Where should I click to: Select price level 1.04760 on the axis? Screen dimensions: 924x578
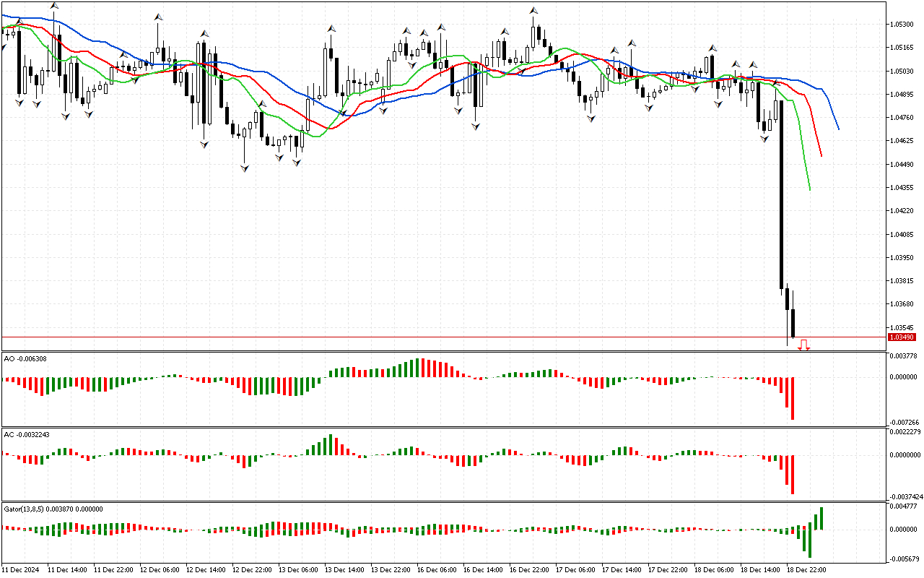[903, 117]
